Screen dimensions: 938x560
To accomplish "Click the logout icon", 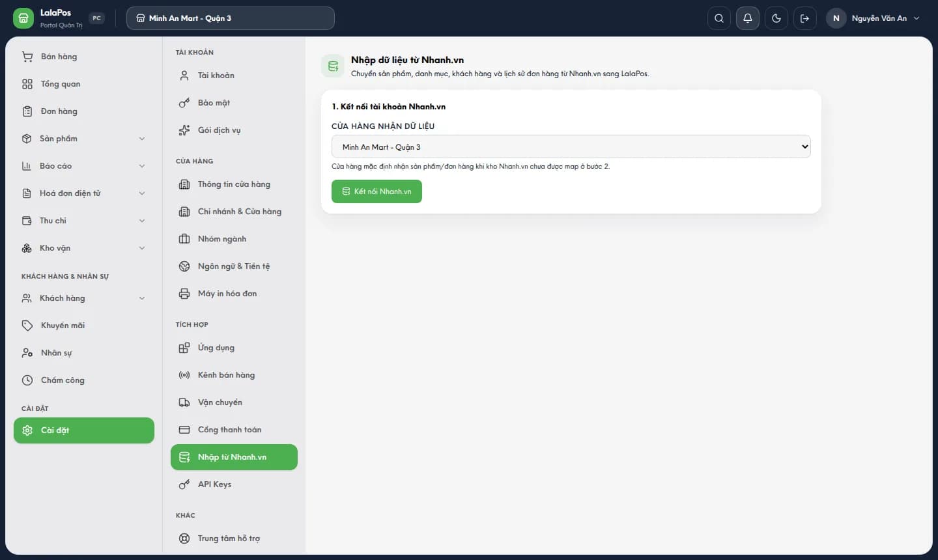I will 805,18.
